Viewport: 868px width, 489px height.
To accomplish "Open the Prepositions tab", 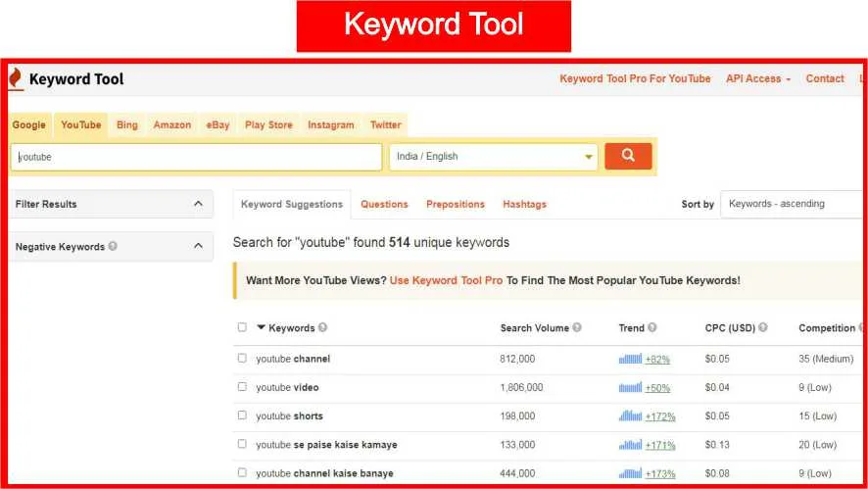I will (x=455, y=204).
